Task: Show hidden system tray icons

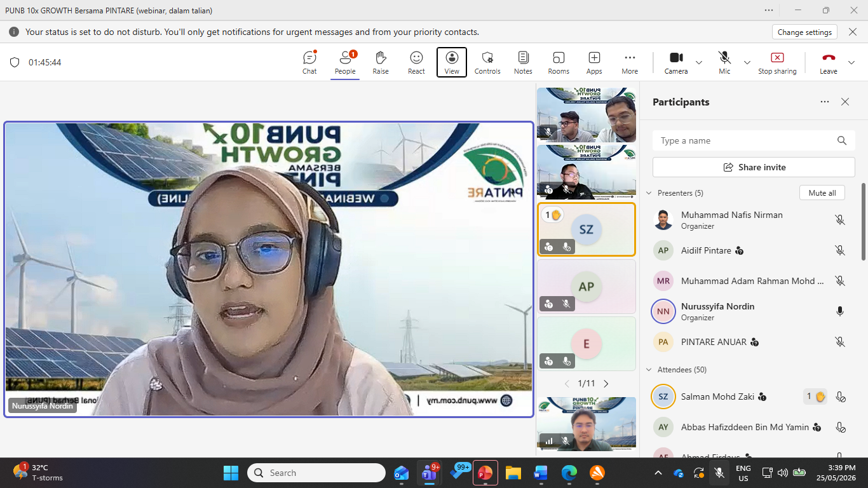Action: pyautogui.click(x=658, y=473)
